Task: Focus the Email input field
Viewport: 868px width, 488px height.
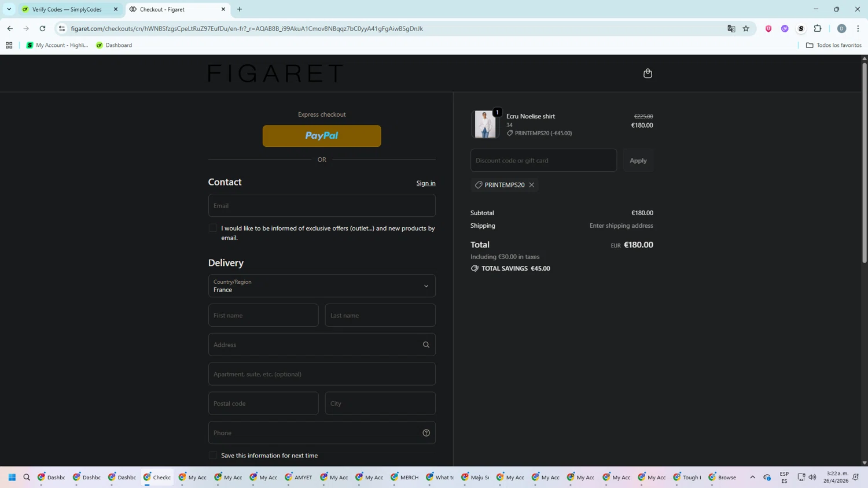Action: (x=322, y=206)
